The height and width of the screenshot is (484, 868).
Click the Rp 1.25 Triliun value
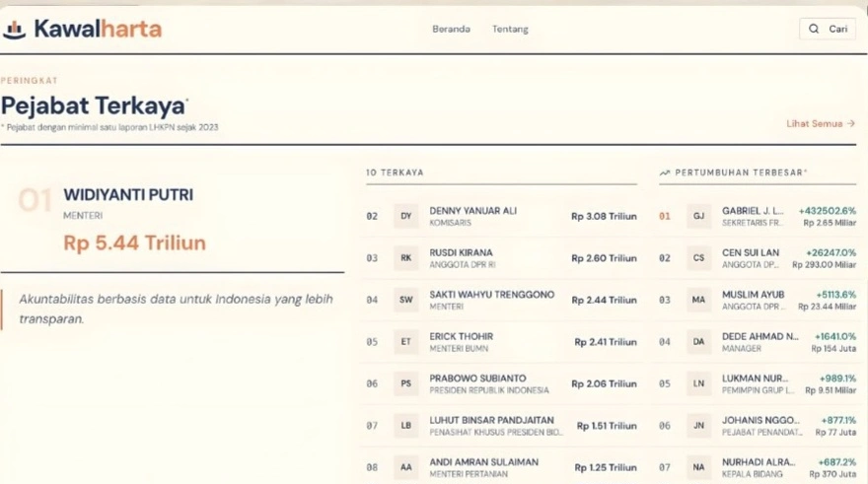[606, 467]
